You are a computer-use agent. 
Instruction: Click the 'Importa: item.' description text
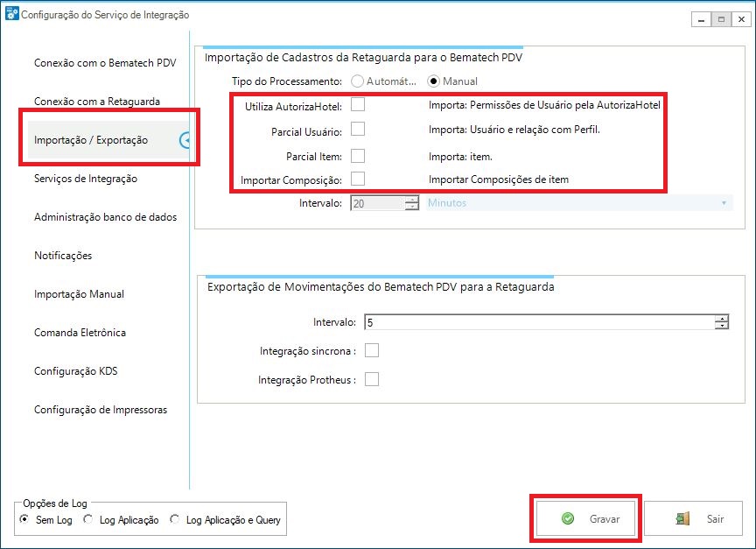460,157
